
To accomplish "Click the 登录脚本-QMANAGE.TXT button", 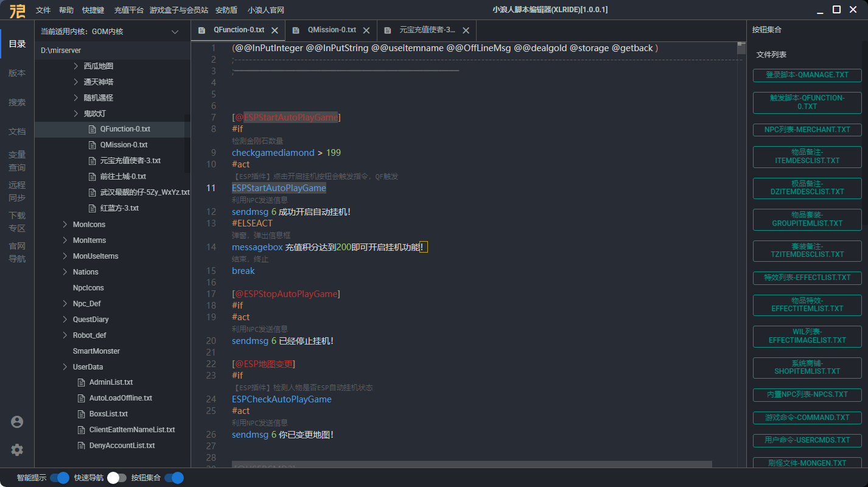I will click(x=807, y=75).
